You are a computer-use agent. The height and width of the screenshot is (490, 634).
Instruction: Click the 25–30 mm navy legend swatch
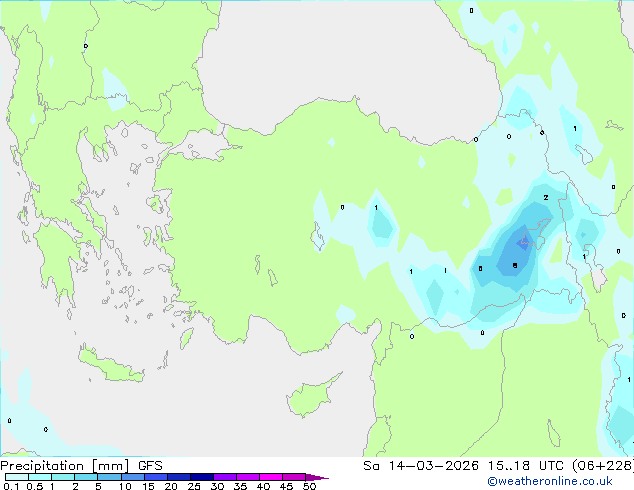[x=201, y=477]
